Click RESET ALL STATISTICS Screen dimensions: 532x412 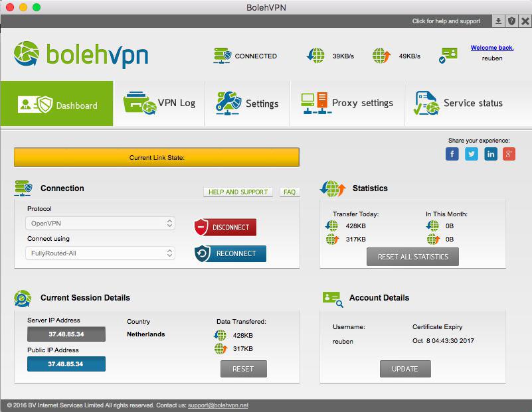click(413, 257)
